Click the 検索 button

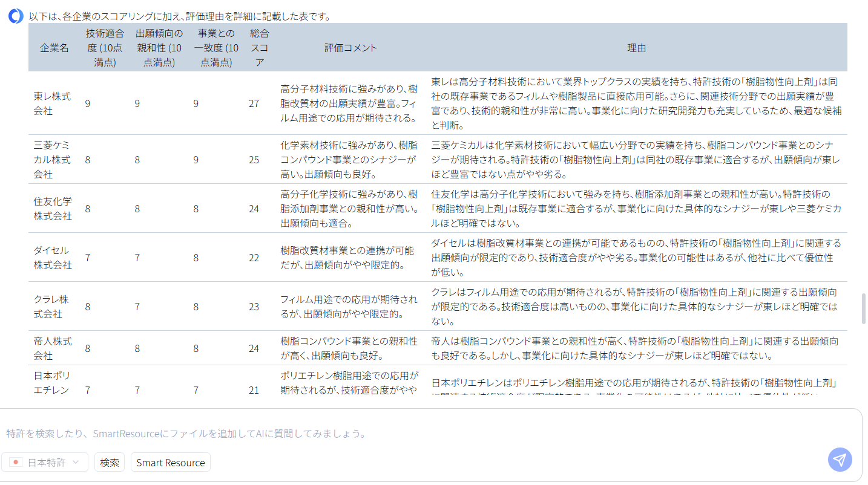pyautogui.click(x=110, y=462)
